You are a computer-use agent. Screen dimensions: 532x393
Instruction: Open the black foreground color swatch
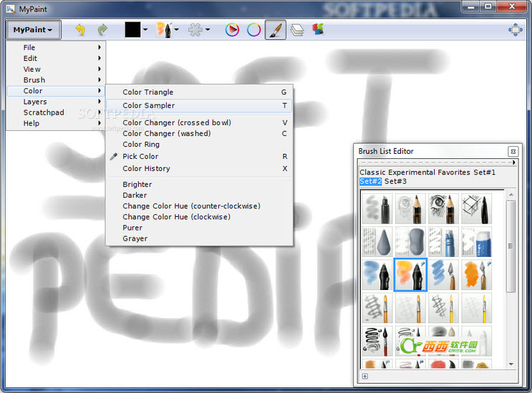click(x=132, y=30)
